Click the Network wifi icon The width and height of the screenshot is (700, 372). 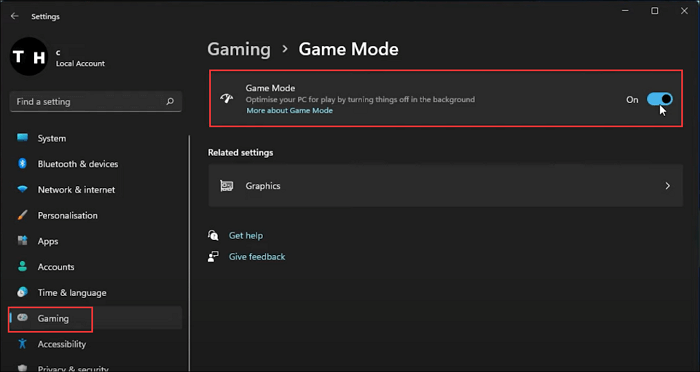coord(22,189)
